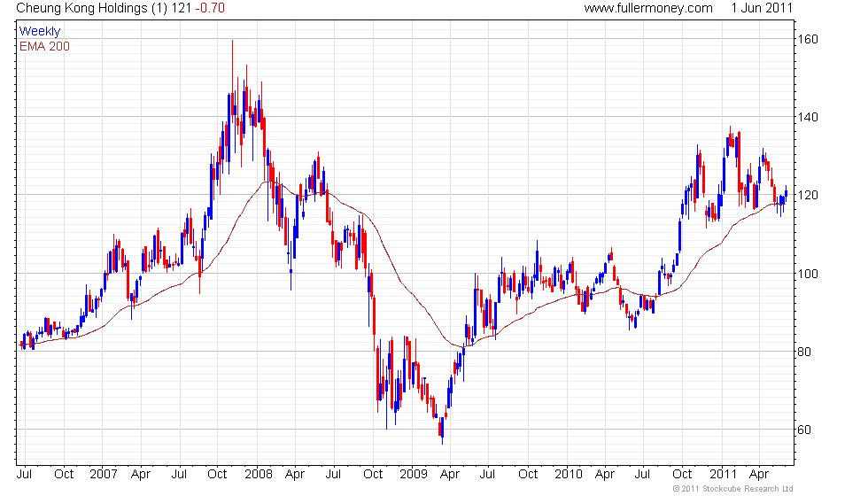The width and height of the screenshot is (868, 496).
Task: Click the Oct label just before 2010
Action: pos(528,475)
